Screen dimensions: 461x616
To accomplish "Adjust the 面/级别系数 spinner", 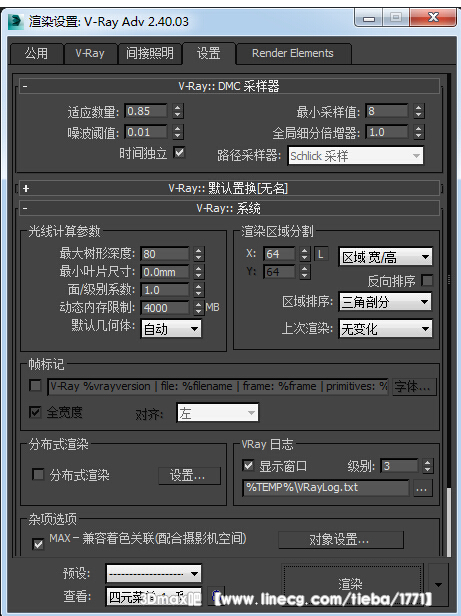I will [199, 290].
